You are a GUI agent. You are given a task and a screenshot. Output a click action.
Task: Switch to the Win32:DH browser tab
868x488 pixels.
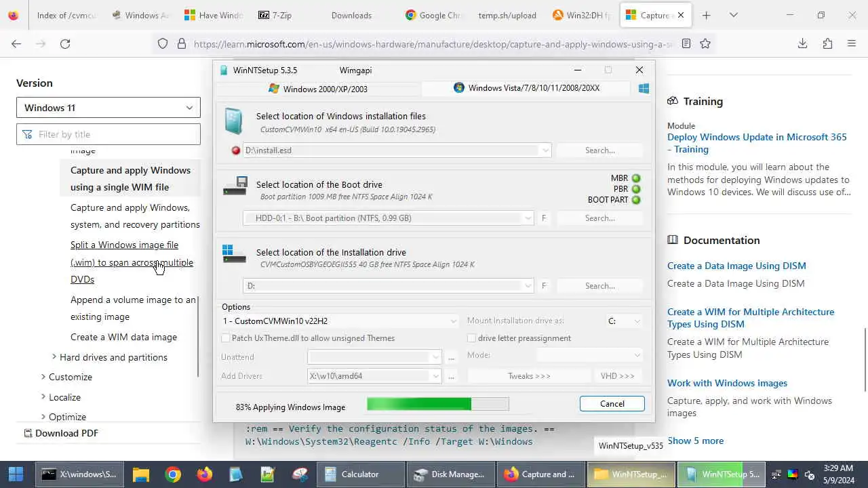coord(581,15)
